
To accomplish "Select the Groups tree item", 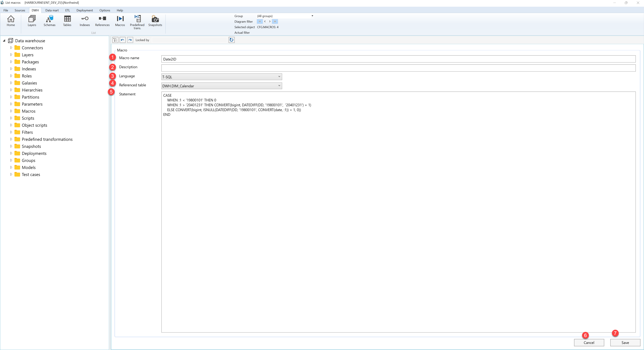I will [x=29, y=160].
